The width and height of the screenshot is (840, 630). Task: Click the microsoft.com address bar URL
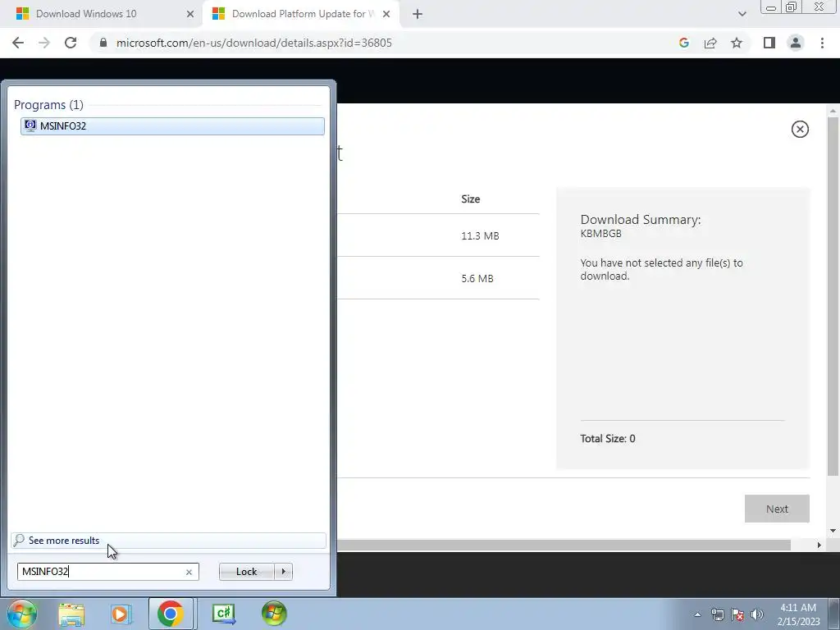[x=254, y=43]
